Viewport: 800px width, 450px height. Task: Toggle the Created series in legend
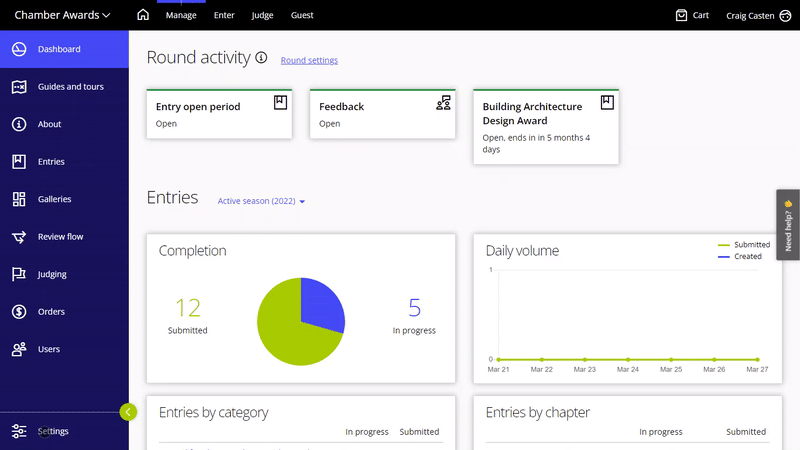[740, 256]
